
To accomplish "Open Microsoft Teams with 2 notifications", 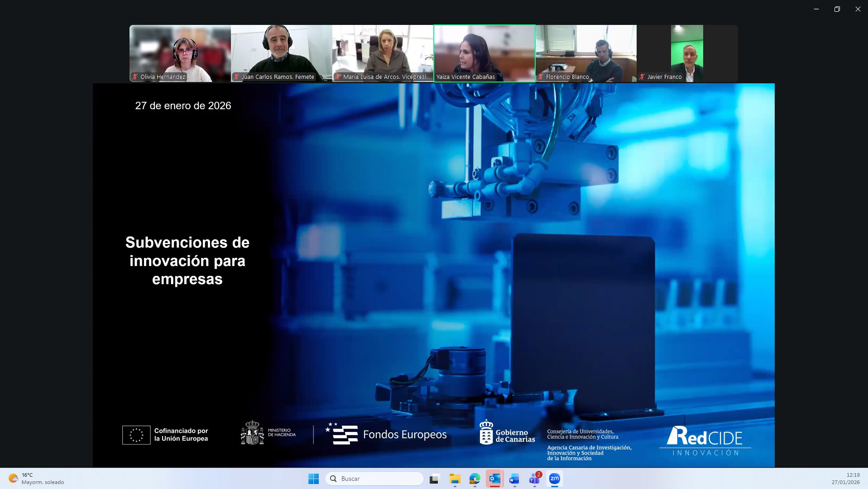I will tap(534, 479).
